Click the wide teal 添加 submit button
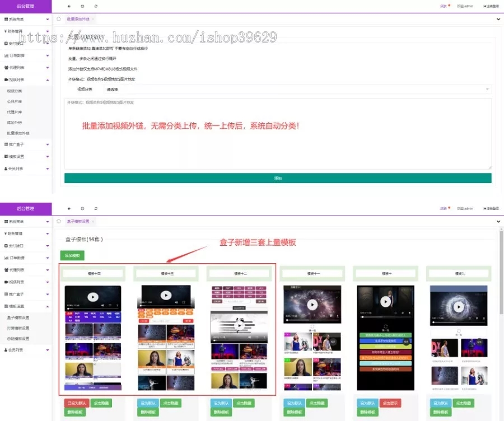Image resolution: width=504 pixels, height=421 pixels. pos(278,178)
